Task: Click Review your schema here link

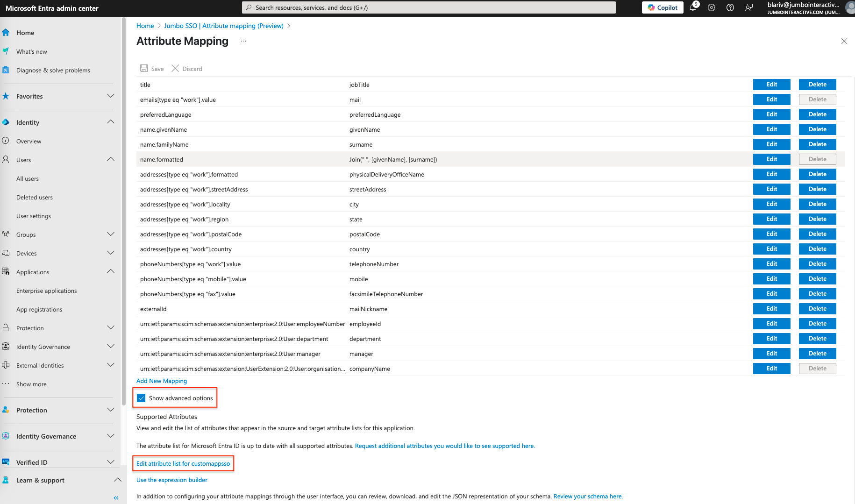Action: click(588, 496)
